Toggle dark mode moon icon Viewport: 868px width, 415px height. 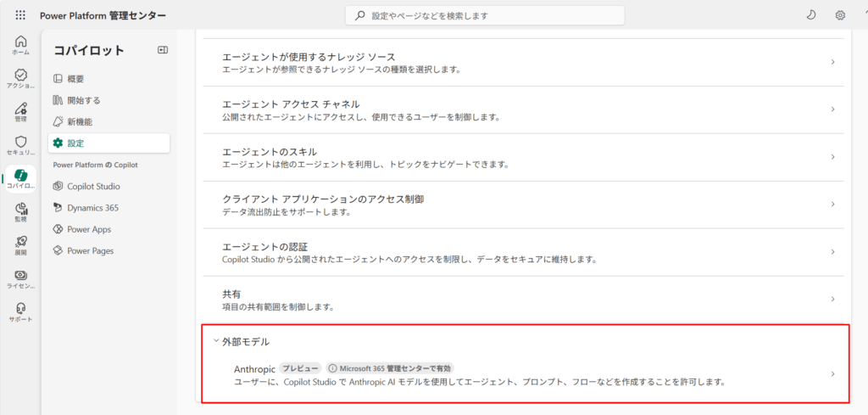pyautogui.click(x=811, y=15)
